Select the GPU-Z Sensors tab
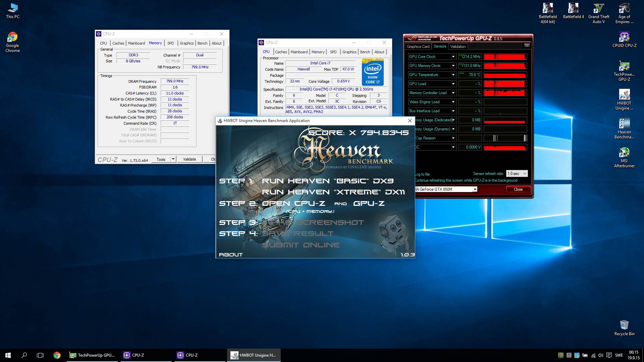Screen dimensions: 644x362 point(440,46)
